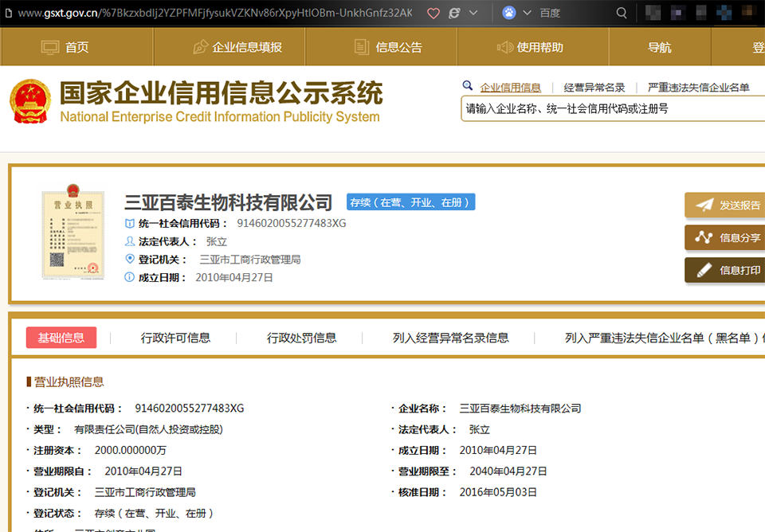Open the 导航 navigation item
Screen dimensions: 765x532
point(660,47)
